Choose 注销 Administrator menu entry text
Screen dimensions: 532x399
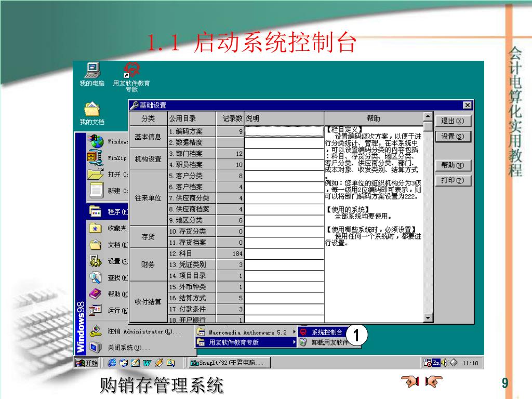[x=144, y=331]
